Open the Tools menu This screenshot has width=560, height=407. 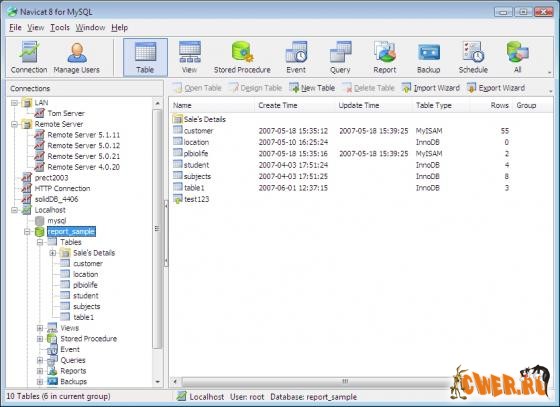coord(60,27)
